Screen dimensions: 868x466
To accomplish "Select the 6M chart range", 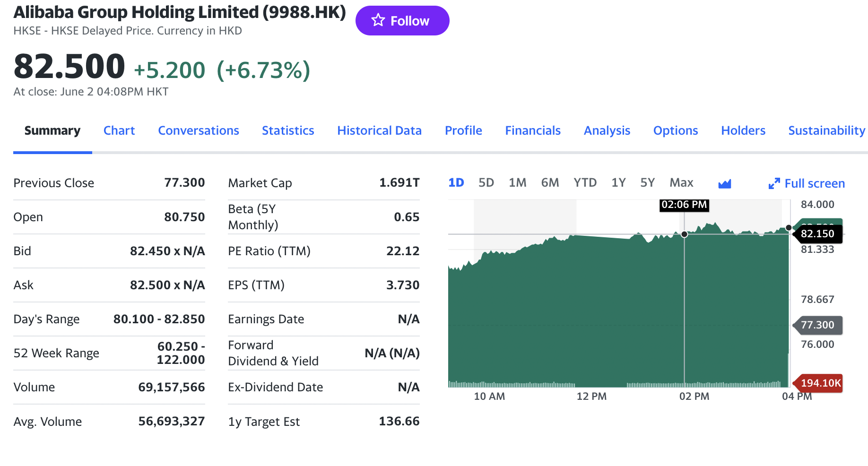I will (550, 182).
